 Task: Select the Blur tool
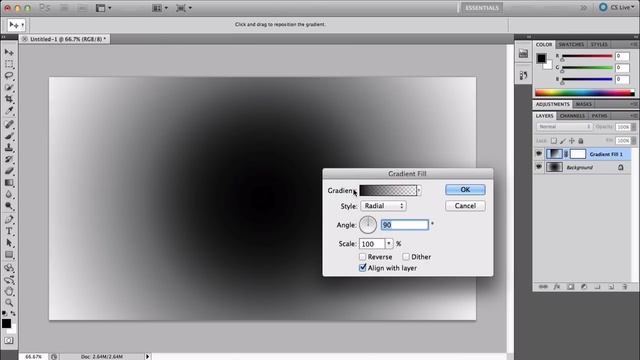tap(9, 194)
